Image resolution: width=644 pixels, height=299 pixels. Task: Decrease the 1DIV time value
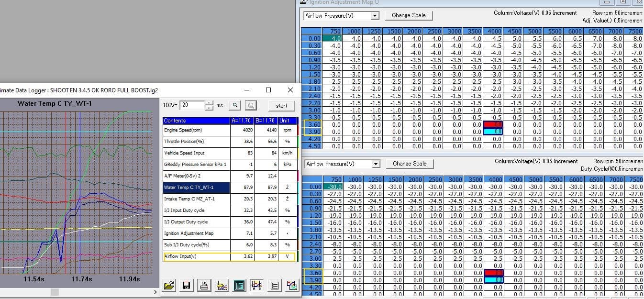pyautogui.click(x=209, y=108)
